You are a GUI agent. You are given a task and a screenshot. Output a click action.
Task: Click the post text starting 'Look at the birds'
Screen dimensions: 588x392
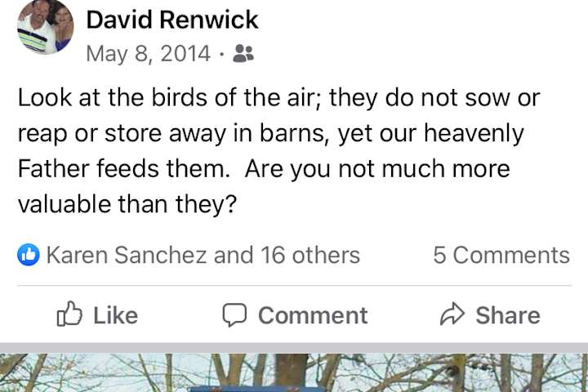tap(279, 151)
